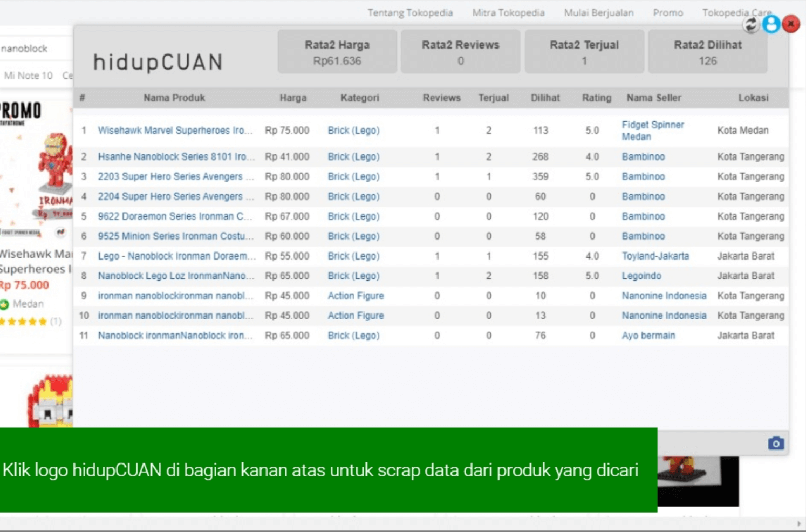The height and width of the screenshot is (532, 806).
Task: Take screenshot with the camera icon
Action: tap(776, 444)
